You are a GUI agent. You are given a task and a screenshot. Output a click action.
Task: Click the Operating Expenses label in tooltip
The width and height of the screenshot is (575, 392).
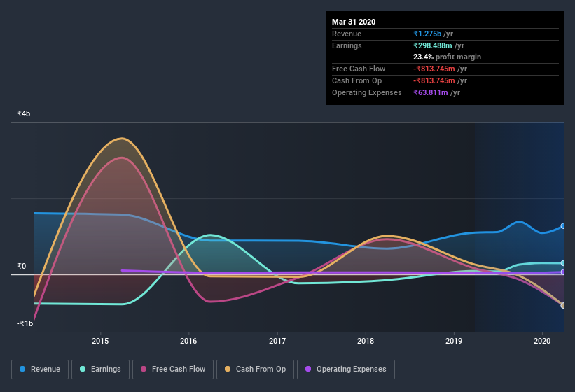(367, 92)
